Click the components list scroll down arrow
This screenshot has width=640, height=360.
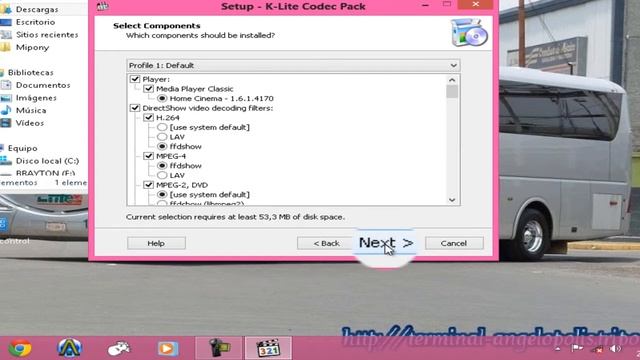452,200
